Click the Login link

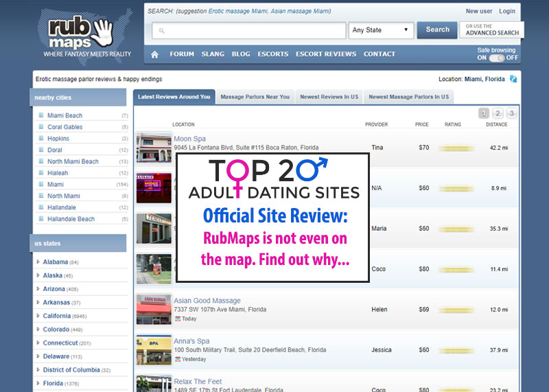click(x=507, y=11)
